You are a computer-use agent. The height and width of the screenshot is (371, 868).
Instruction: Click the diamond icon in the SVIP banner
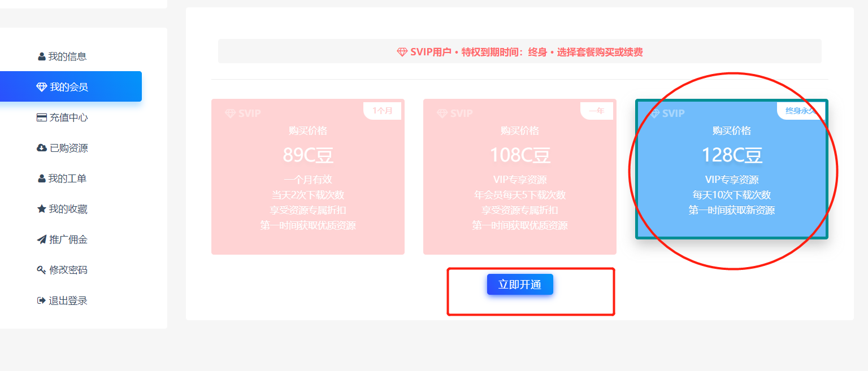click(x=402, y=52)
